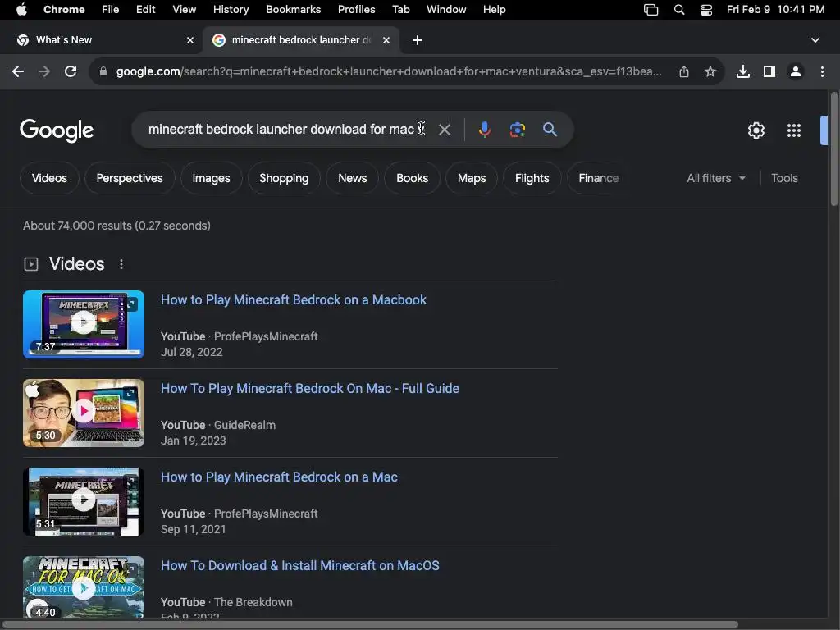The image size is (840, 630).
Task: Select the Perspectives filter chip
Action: [130, 178]
